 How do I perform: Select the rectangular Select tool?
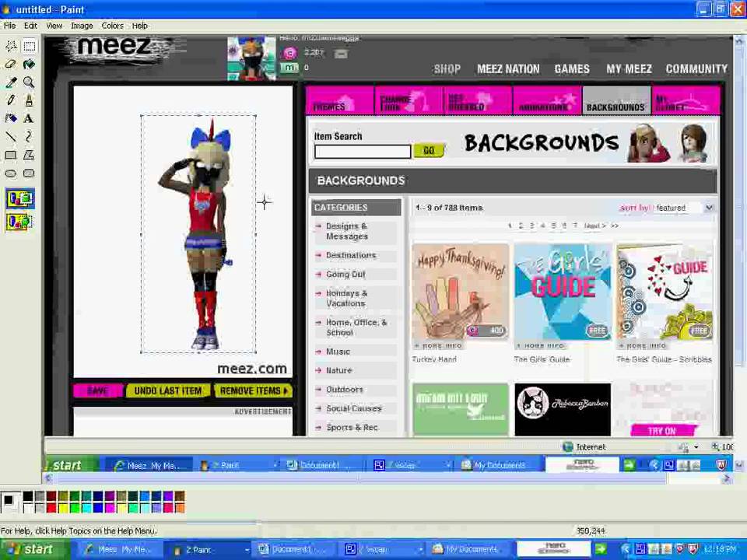pos(29,46)
